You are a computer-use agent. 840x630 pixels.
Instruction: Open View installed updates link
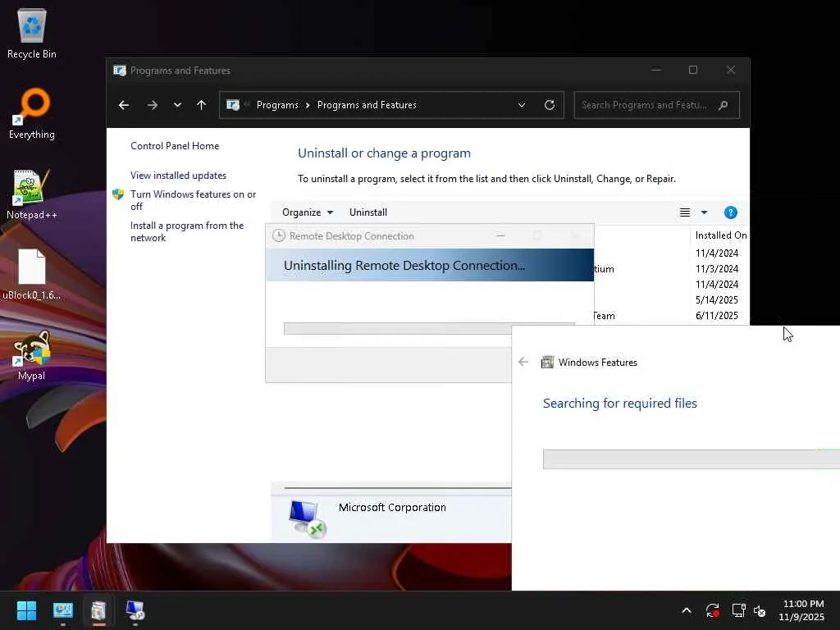[x=178, y=176]
